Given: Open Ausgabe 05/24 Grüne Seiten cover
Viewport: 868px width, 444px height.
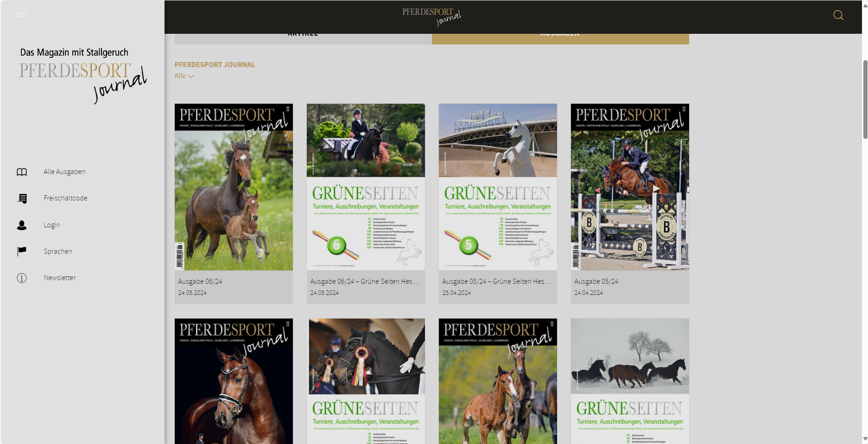Looking at the screenshot, I should (x=498, y=187).
